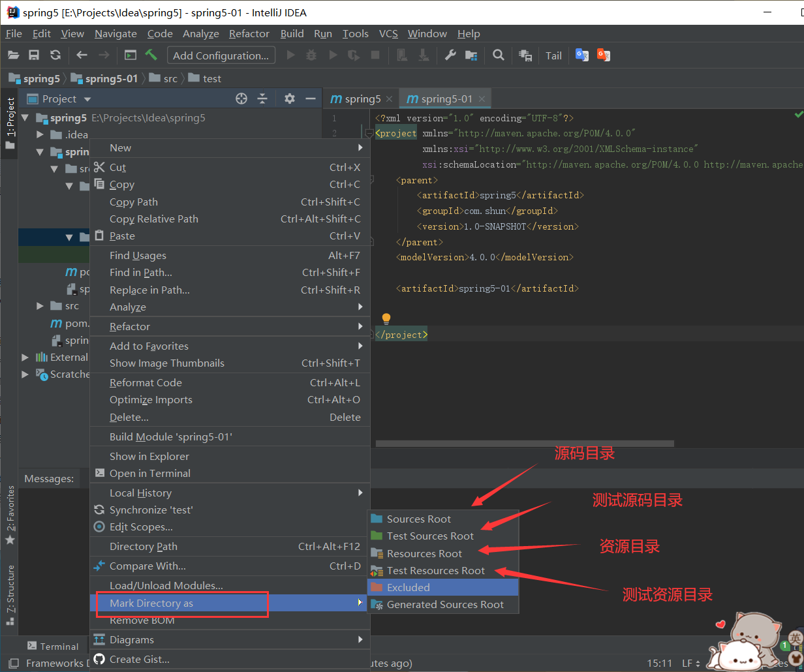Image resolution: width=804 pixels, height=672 pixels.
Task: Select Optimize Imports in context menu
Action: (230, 399)
